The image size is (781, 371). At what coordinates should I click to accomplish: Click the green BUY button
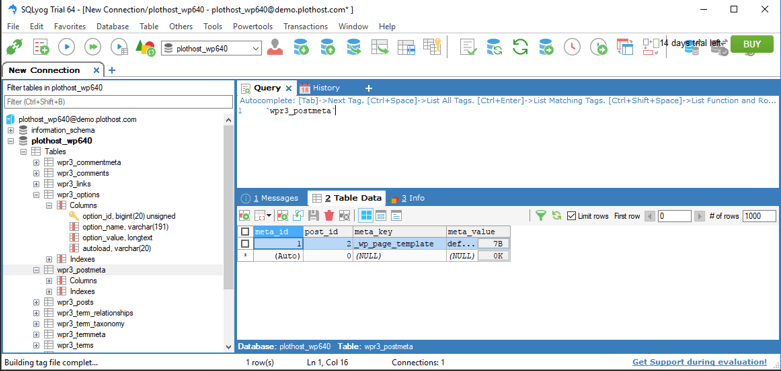752,44
